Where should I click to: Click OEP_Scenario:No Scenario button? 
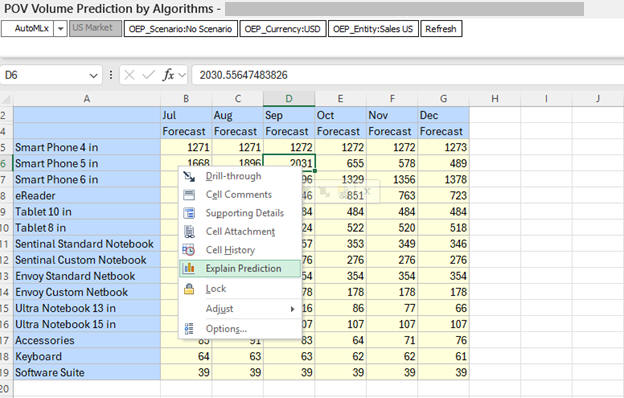pyautogui.click(x=181, y=29)
